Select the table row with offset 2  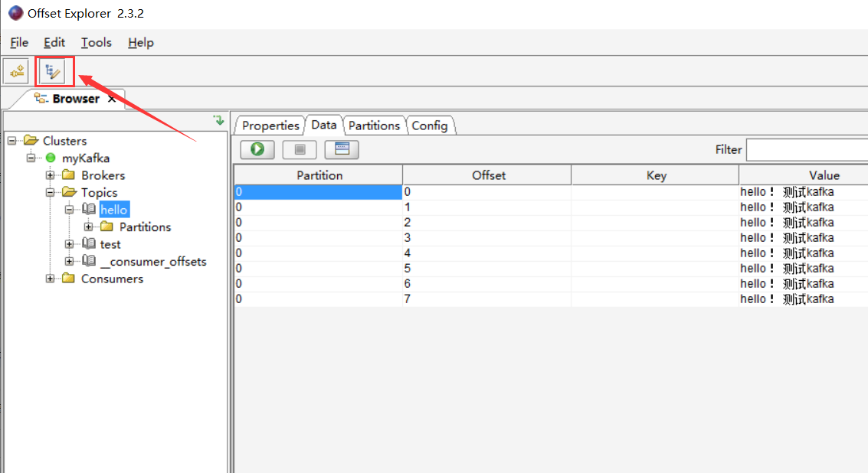point(551,223)
